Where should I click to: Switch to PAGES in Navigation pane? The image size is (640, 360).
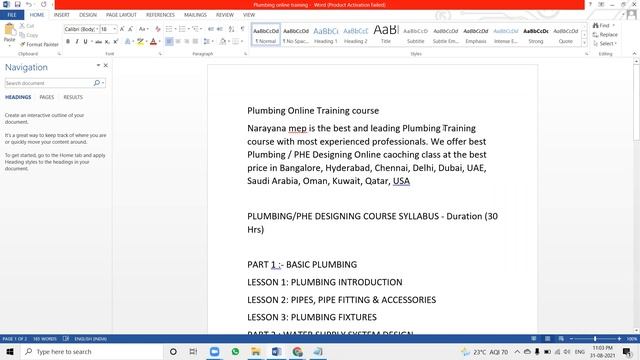pos(47,97)
